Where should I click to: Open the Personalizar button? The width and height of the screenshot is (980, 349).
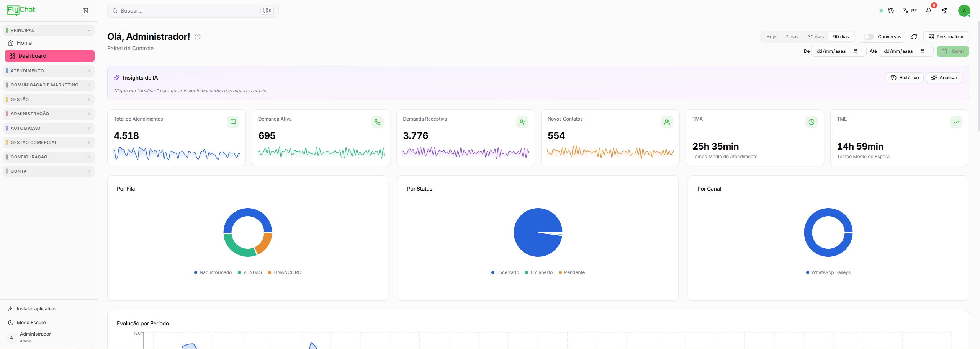click(946, 37)
